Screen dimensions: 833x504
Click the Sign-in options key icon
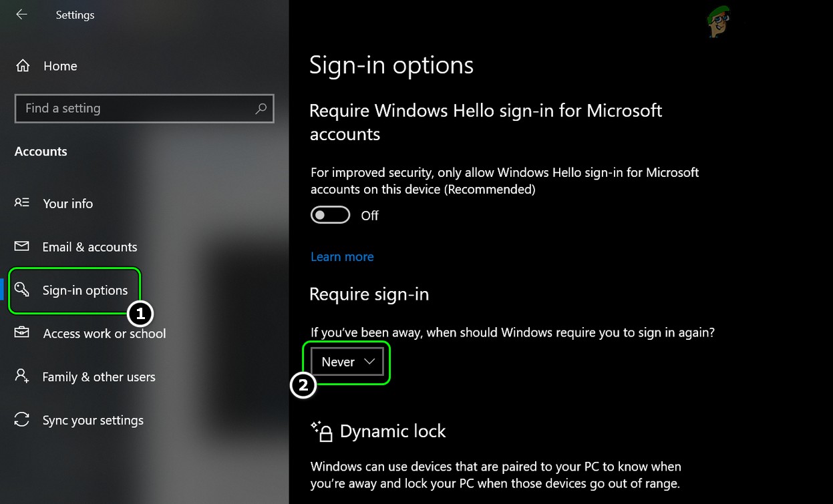[x=22, y=290]
